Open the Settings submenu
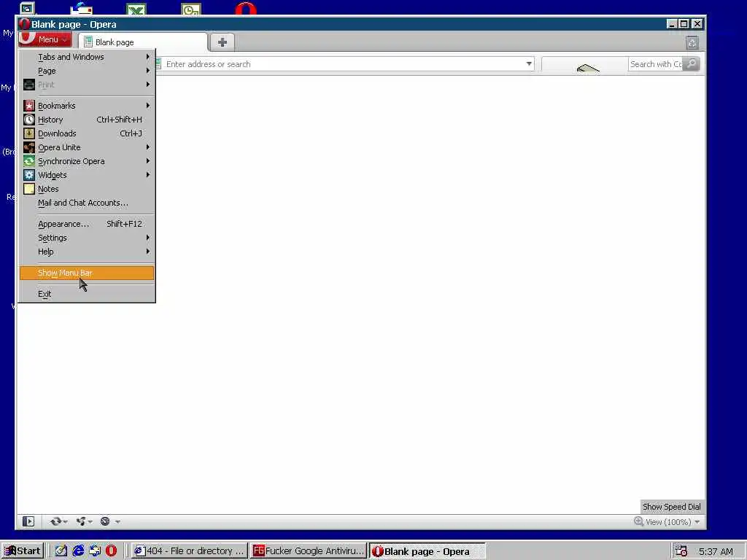The height and width of the screenshot is (560, 747). click(87, 238)
